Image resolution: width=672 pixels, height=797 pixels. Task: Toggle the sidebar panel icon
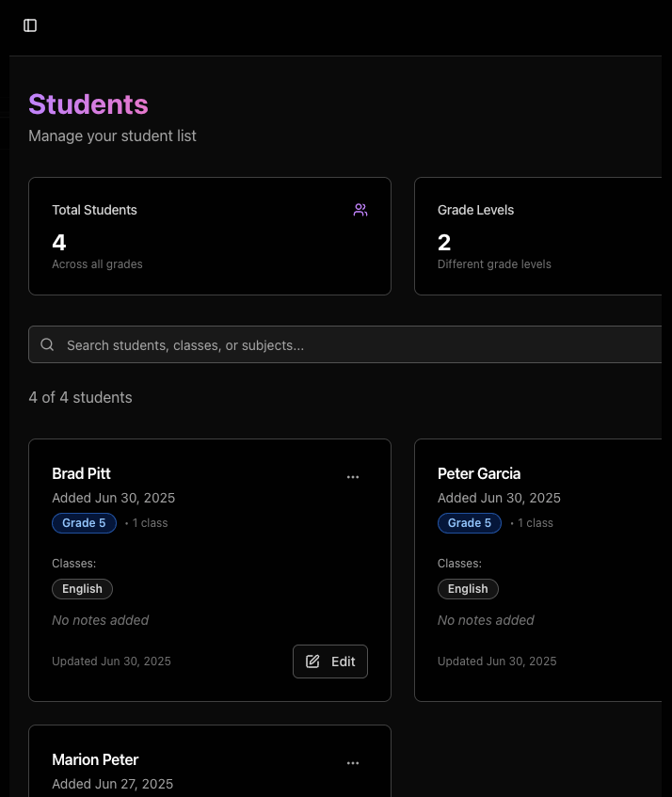click(29, 25)
